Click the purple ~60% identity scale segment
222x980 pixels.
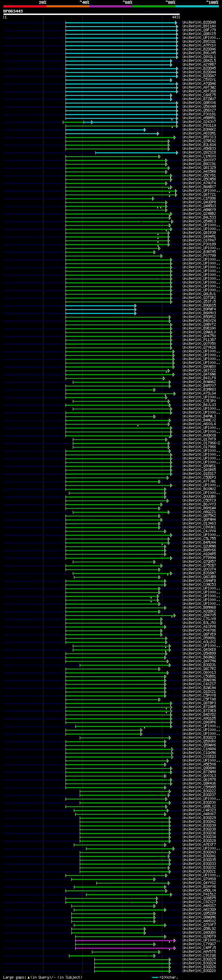[x=111, y=6]
